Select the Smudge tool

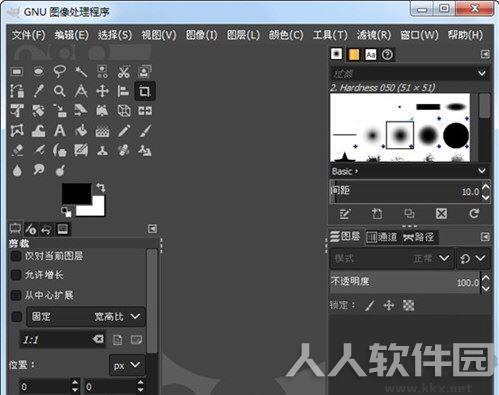[x=39, y=170]
